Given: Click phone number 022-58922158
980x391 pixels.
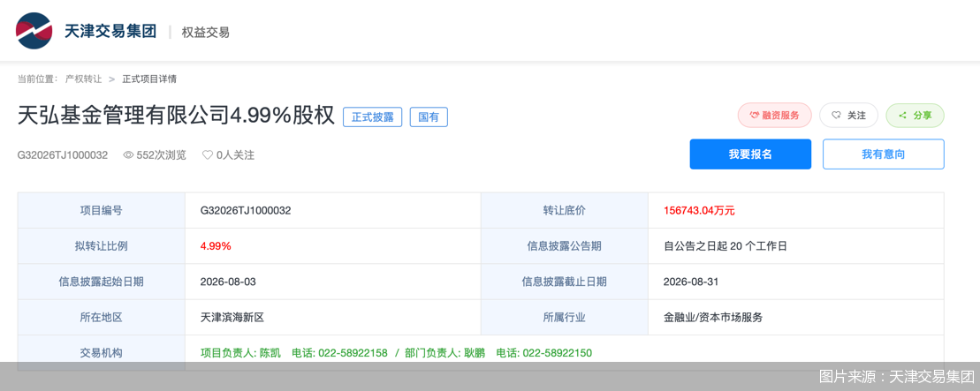Looking at the screenshot, I should (x=353, y=353).
